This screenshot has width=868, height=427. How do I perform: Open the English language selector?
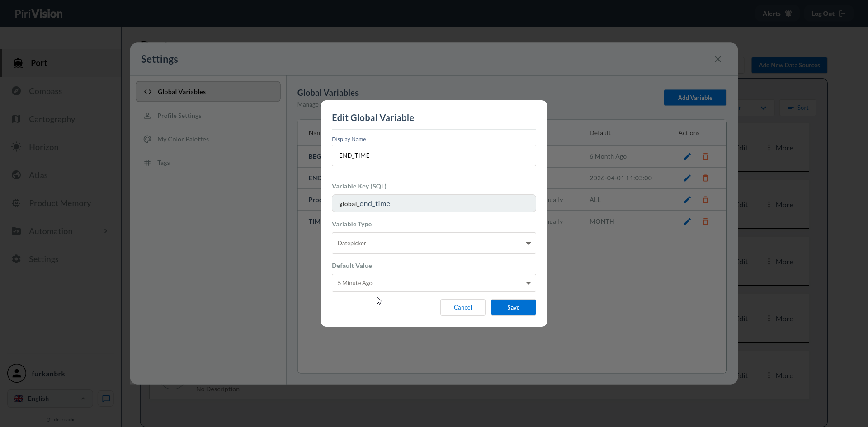(50, 399)
